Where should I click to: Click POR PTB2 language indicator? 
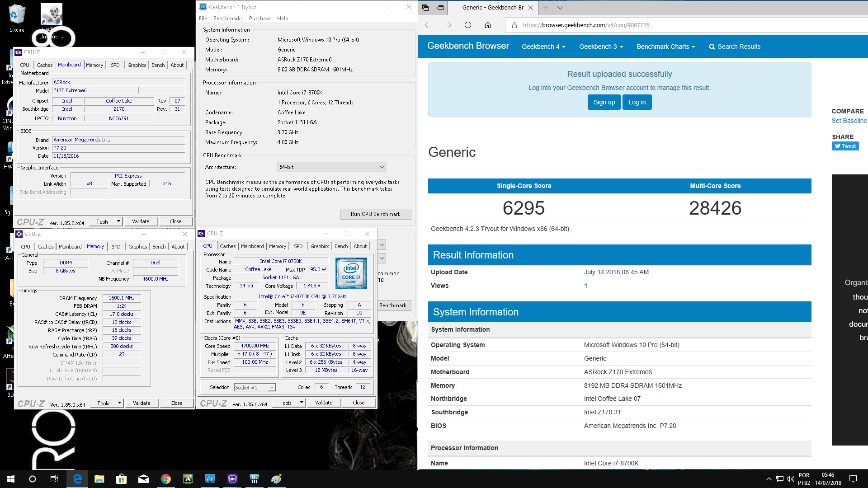804,479
